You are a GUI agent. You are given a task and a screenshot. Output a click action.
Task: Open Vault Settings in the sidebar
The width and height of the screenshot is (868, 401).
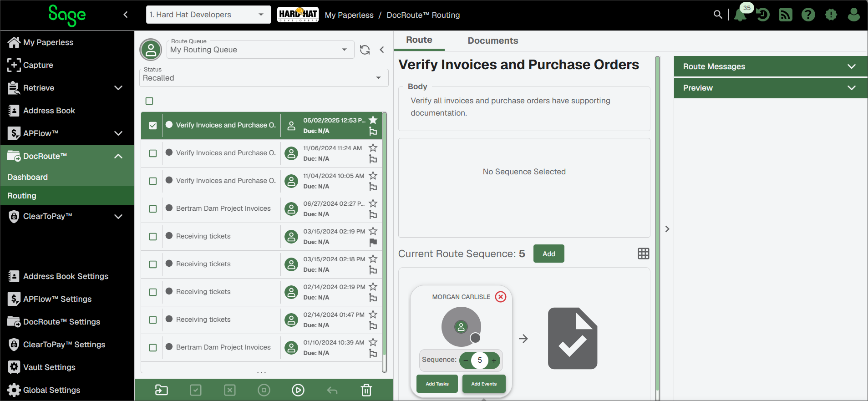[x=67, y=367]
